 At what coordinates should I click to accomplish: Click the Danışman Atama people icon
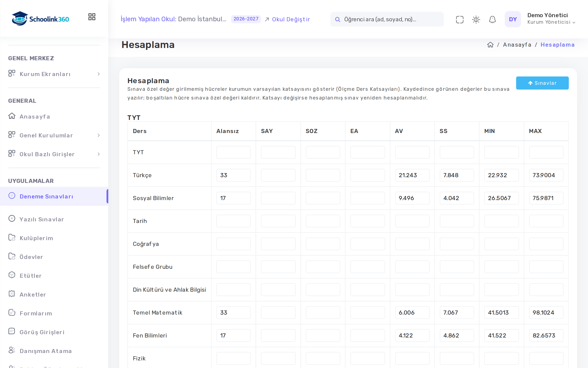(12, 350)
